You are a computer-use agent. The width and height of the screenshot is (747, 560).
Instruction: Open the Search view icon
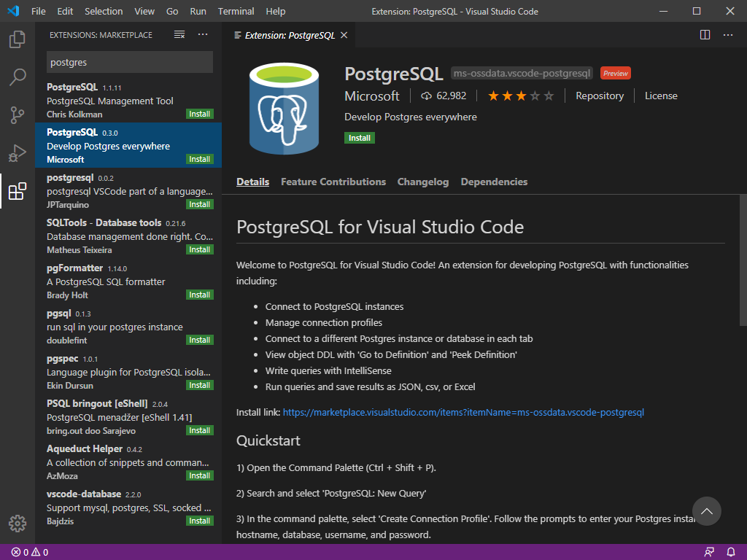coord(18,77)
